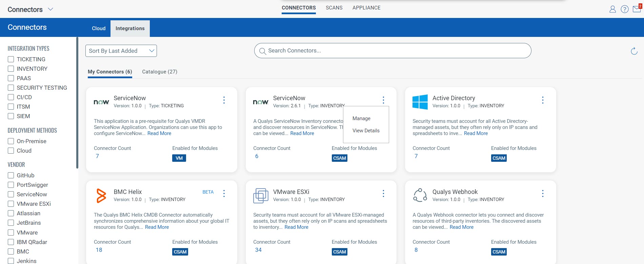The width and height of the screenshot is (644, 264).
Task: Open ServiceNow ticketing card options menu
Action: point(224,100)
